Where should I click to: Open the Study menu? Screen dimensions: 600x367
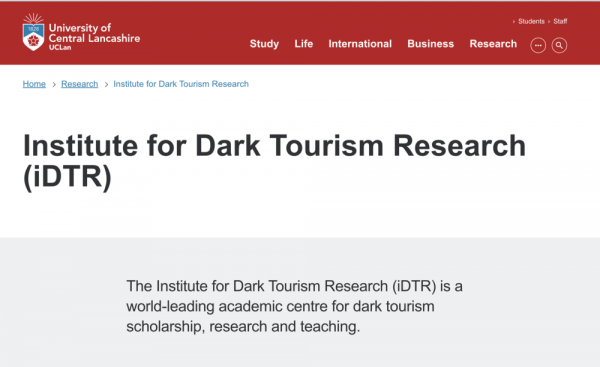[264, 44]
